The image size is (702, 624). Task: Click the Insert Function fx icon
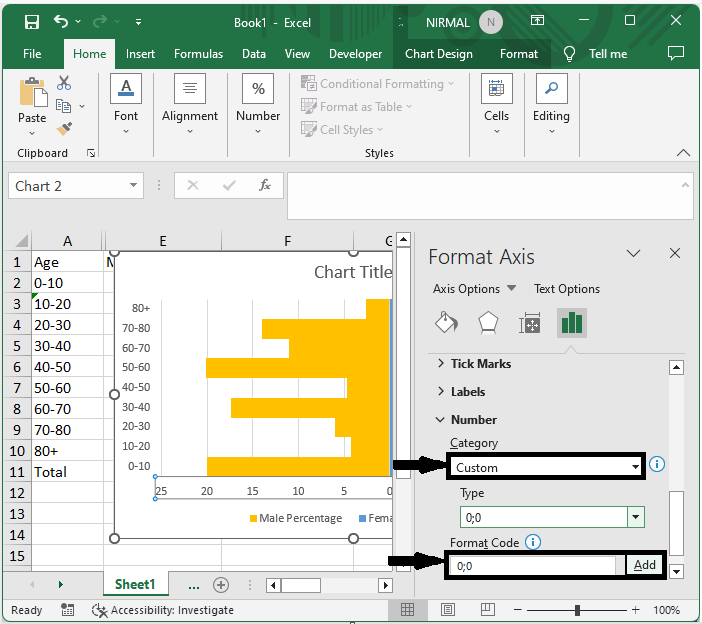tap(265, 185)
